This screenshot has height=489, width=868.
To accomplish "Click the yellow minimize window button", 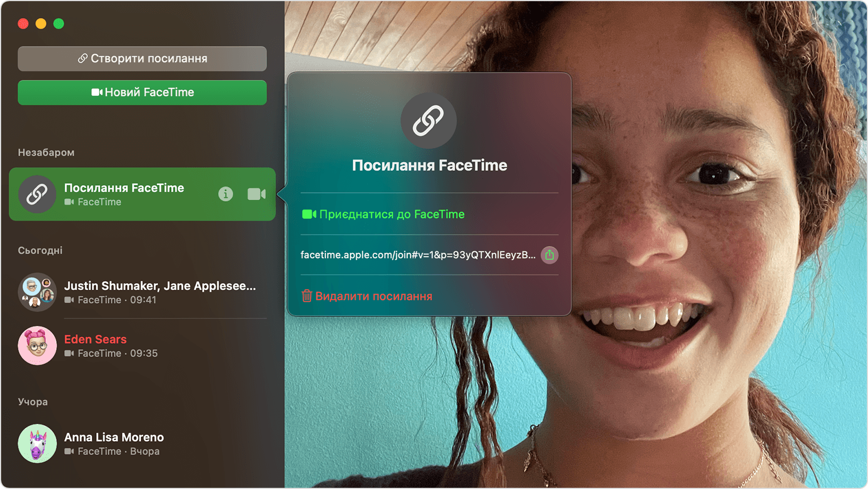I will tap(40, 23).
